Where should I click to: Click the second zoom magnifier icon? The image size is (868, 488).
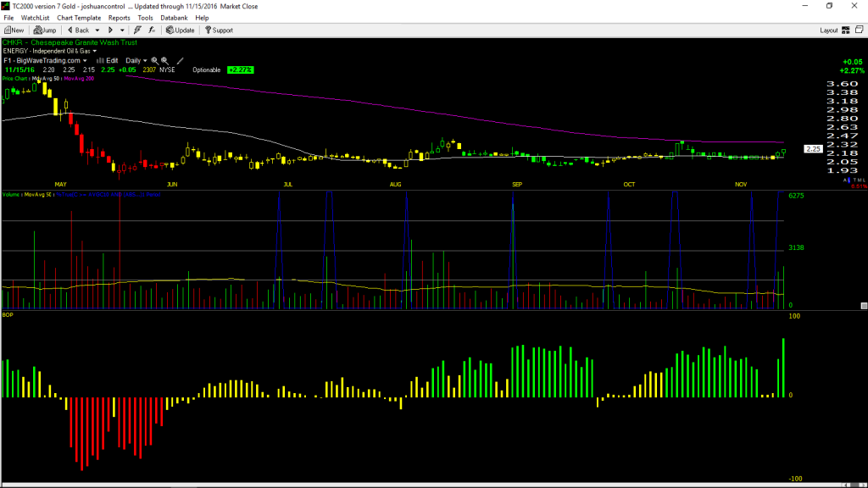click(x=164, y=60)
